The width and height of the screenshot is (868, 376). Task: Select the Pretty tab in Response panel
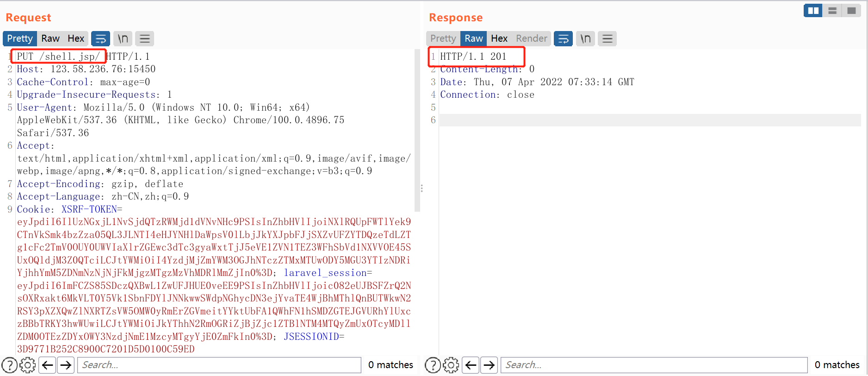pos(443,38)
